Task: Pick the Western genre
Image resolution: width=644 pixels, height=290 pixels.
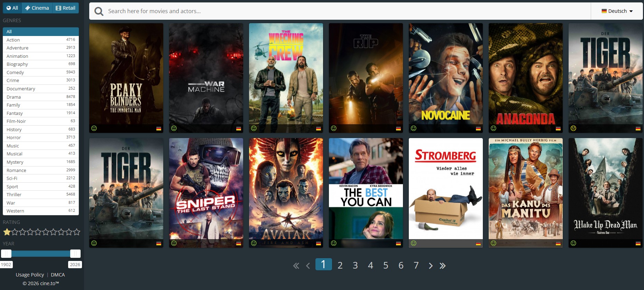Action: [x=41, y=211]
